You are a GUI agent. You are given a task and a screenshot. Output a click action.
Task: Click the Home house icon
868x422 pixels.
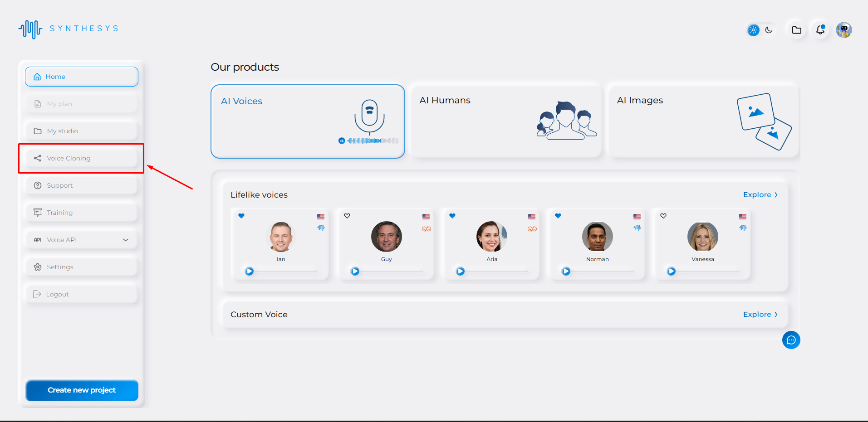(37, 77)
